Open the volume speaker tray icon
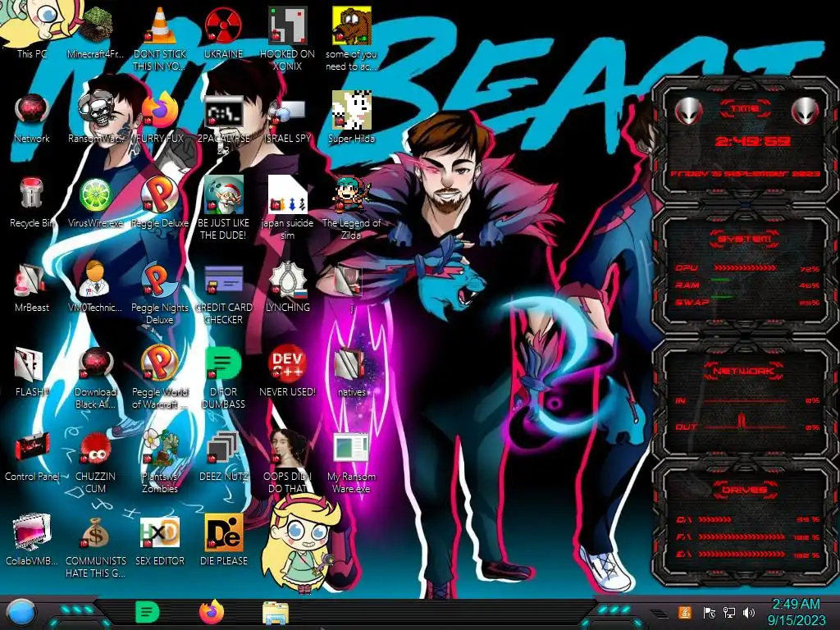The width and height of the screenshot is (840, 630). (749, 612)
